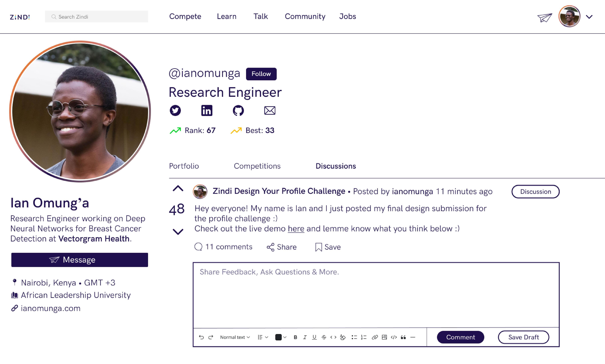Toggle underline formatting in editor
Viewport: 605px width, 364px height.
314,337
